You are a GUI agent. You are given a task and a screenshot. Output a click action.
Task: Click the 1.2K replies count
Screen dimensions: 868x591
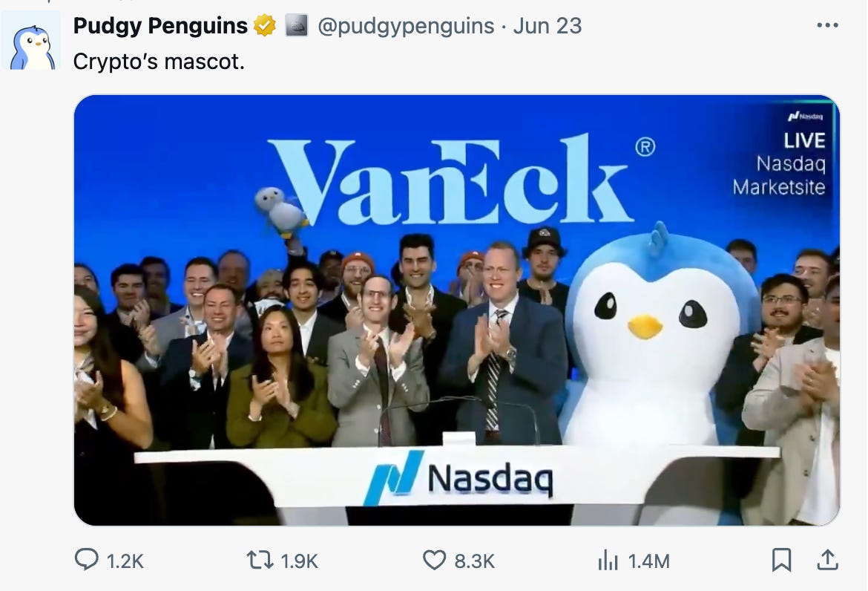[125, 561]
